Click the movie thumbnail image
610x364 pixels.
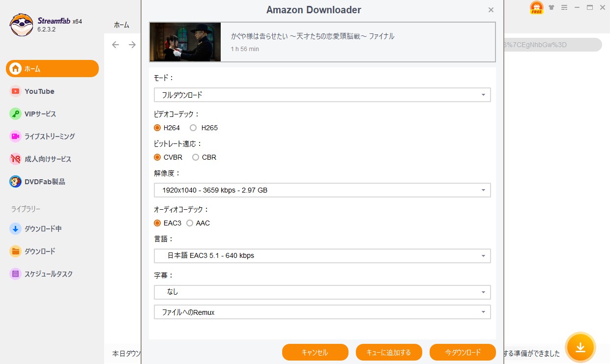(x=185, y=42)
